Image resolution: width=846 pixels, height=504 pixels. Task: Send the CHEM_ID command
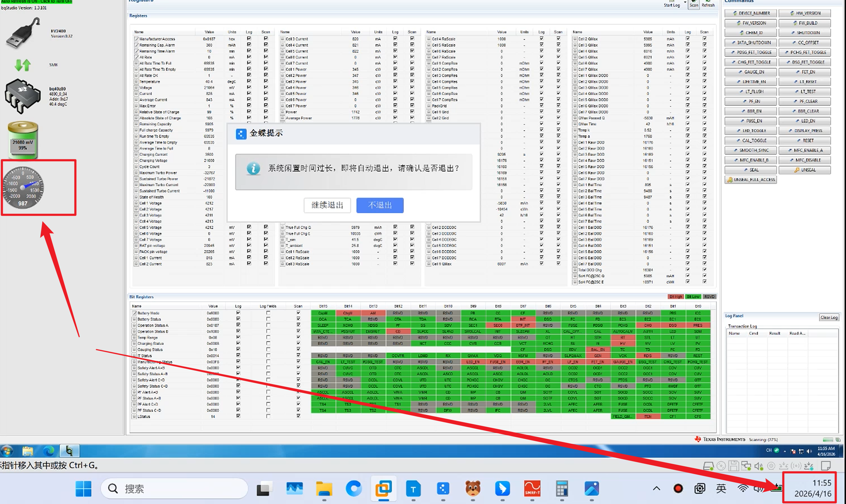point(751,33)
